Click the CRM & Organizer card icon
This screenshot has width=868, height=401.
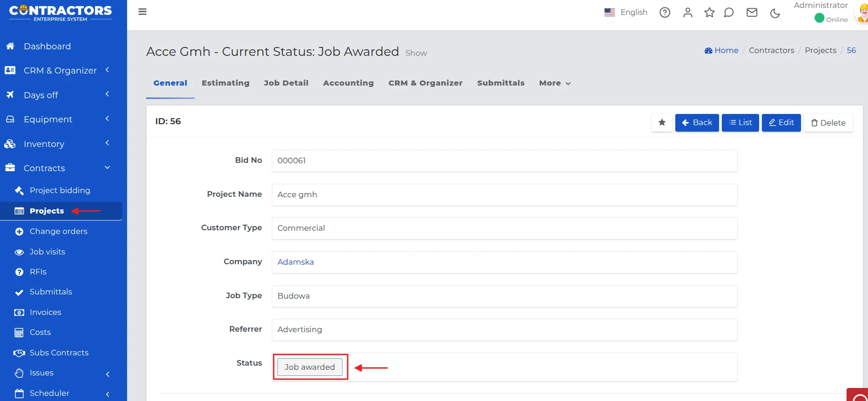[10, 70]
